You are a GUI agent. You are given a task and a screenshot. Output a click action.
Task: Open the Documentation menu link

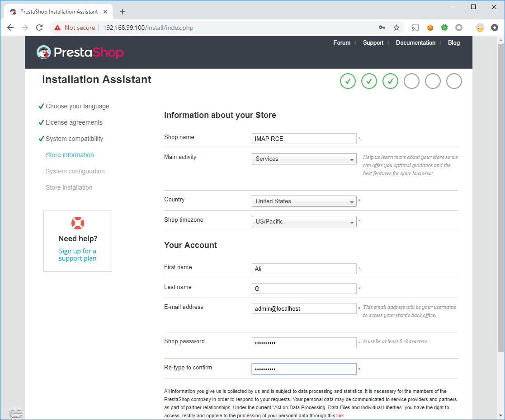415,43
